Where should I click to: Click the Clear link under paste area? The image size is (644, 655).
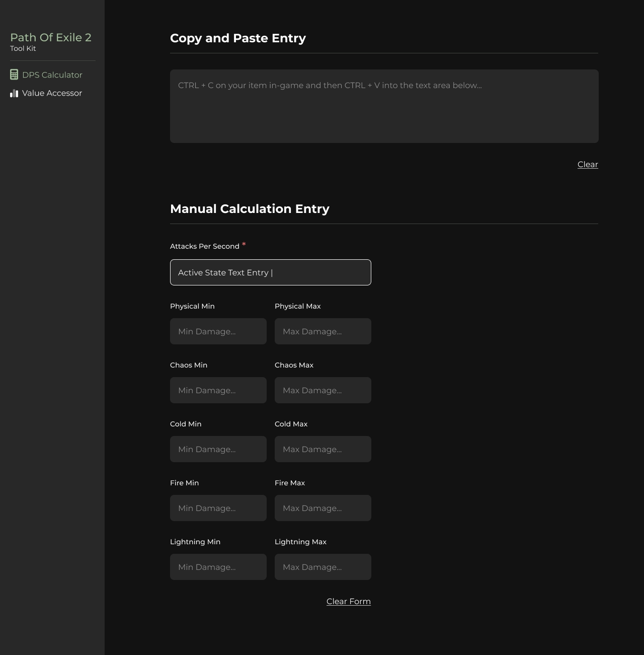588,164
